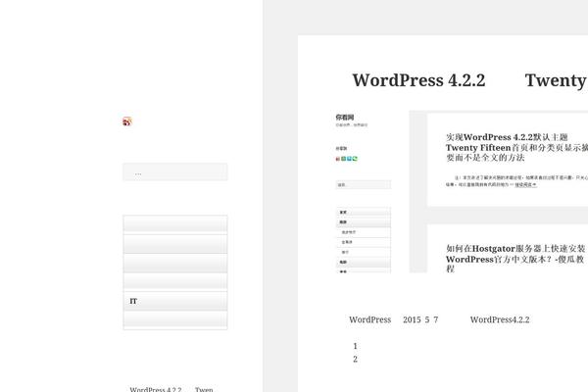Click list item number 2
This screenshot has height=392, width=588.
[355, 359]
